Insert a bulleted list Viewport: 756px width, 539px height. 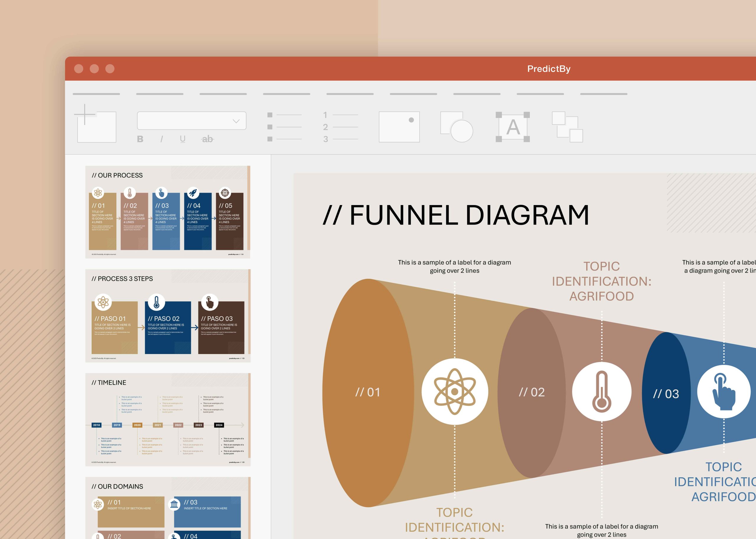(x=284, y=127)
